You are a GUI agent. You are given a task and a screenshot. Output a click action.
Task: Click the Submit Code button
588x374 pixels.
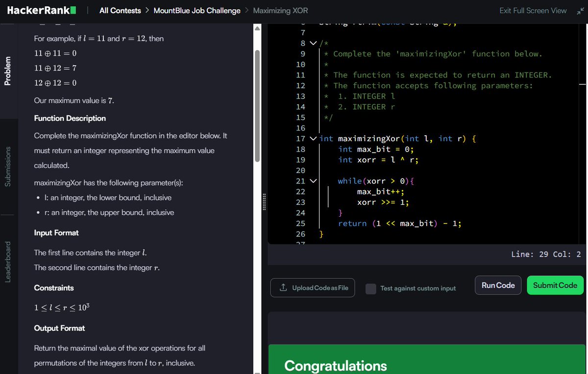click(555, 285)
